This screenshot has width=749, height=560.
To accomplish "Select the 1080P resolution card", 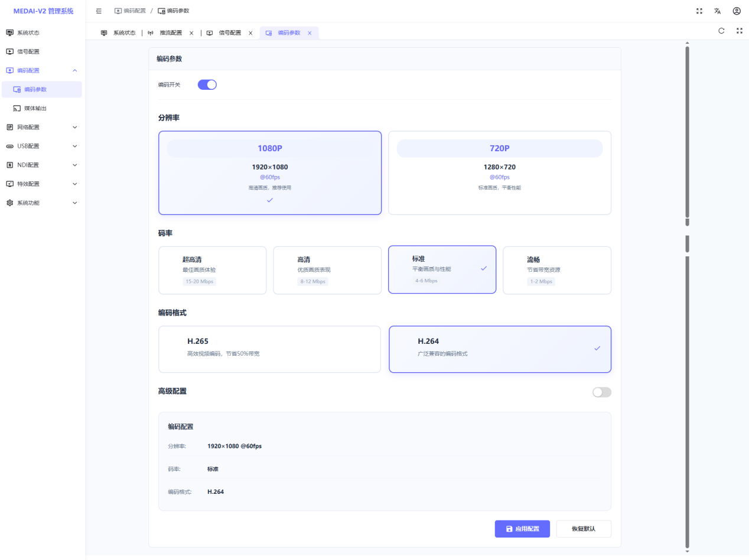I will [x=270, y=172].
